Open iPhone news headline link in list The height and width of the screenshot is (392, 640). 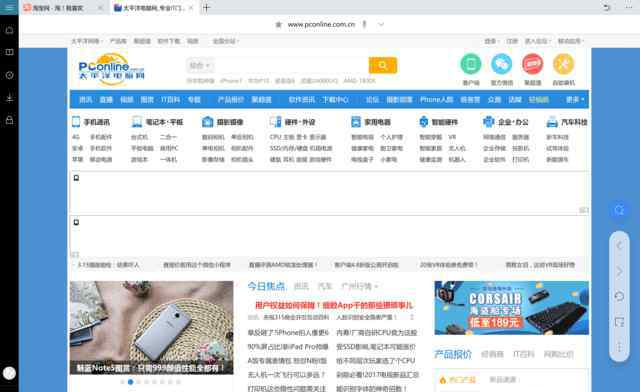288,333
